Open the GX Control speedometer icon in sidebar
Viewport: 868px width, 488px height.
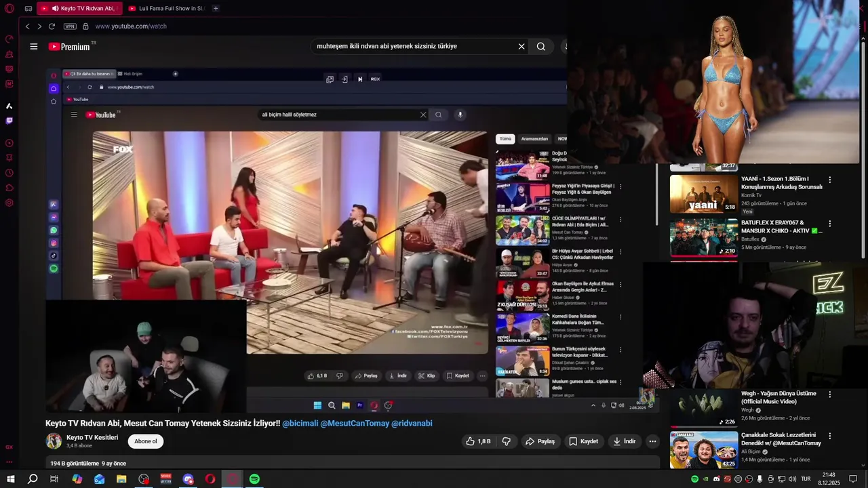click(9, 39)
